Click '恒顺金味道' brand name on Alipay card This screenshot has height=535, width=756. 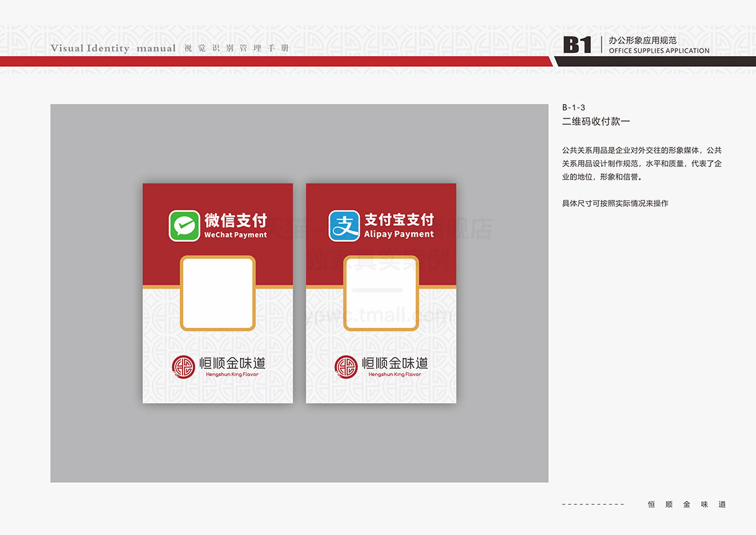point(395,364)
